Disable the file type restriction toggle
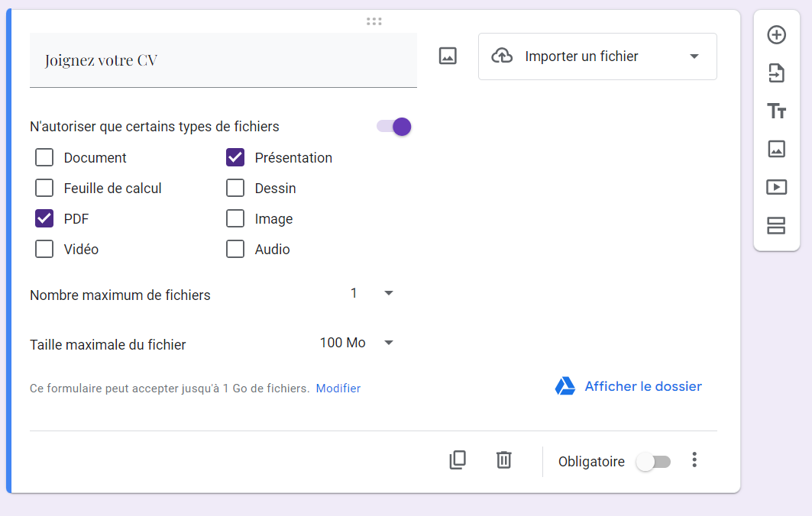This screenshot has height=516, width=812. (394, 127)
